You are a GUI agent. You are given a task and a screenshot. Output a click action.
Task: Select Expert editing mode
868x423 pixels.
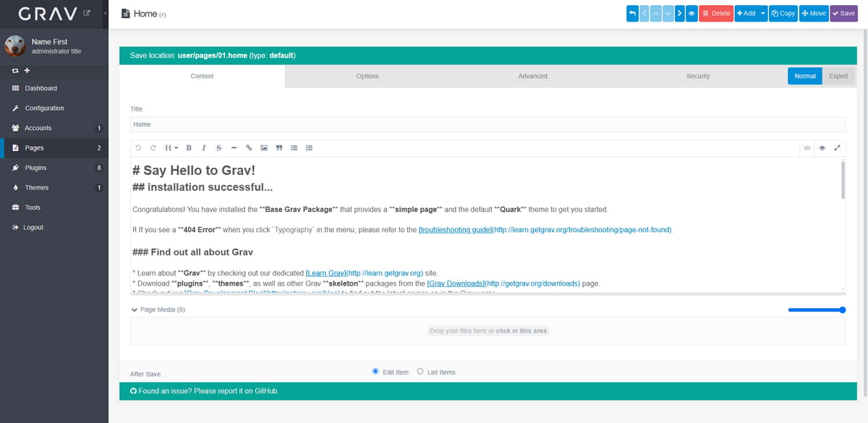click(x=838, y=76)
